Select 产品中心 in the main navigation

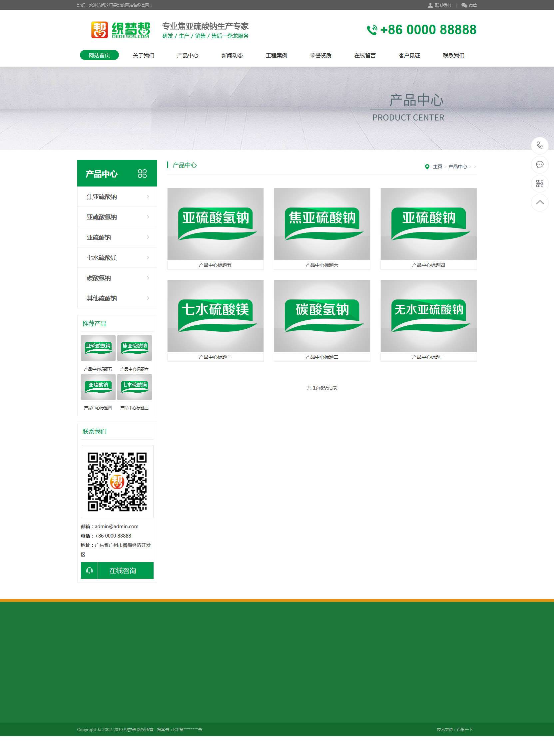188,55
